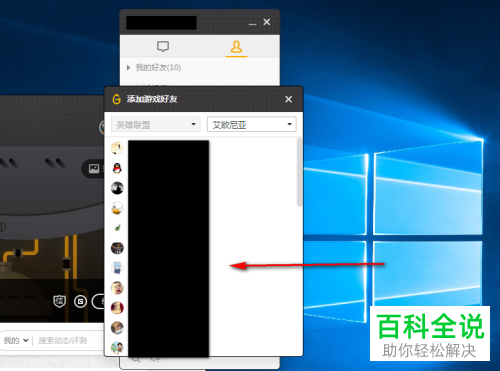Image resolution: width=500 pixels, height=371 pixels.
Task: Select the cartoon boy on grass avatar friend
Action: coord(117,348)
